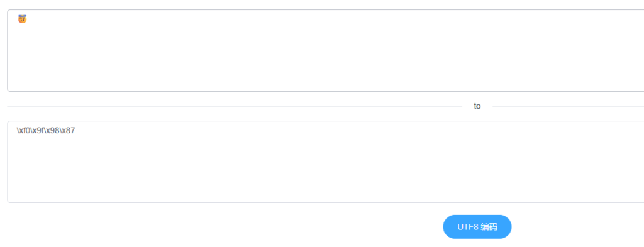Place cursor right after the emoji
Image resolution: width=644 pixels, height=247 pixels.
[x=28, y=19]
